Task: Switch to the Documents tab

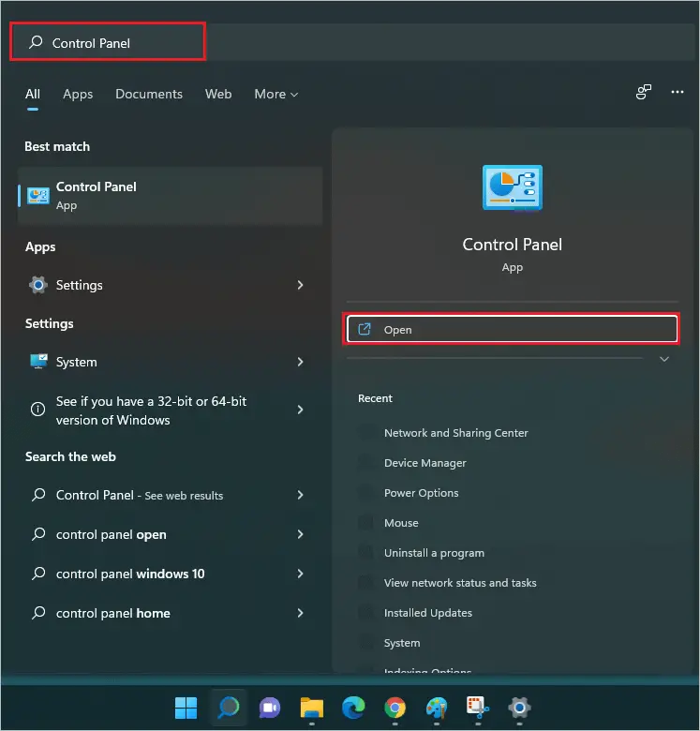Action: pyautogui.click(x=149, y=94)
